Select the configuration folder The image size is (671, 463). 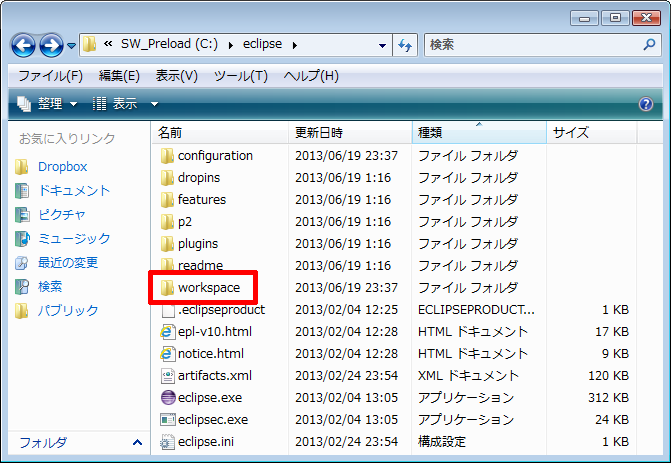(215, 156)
